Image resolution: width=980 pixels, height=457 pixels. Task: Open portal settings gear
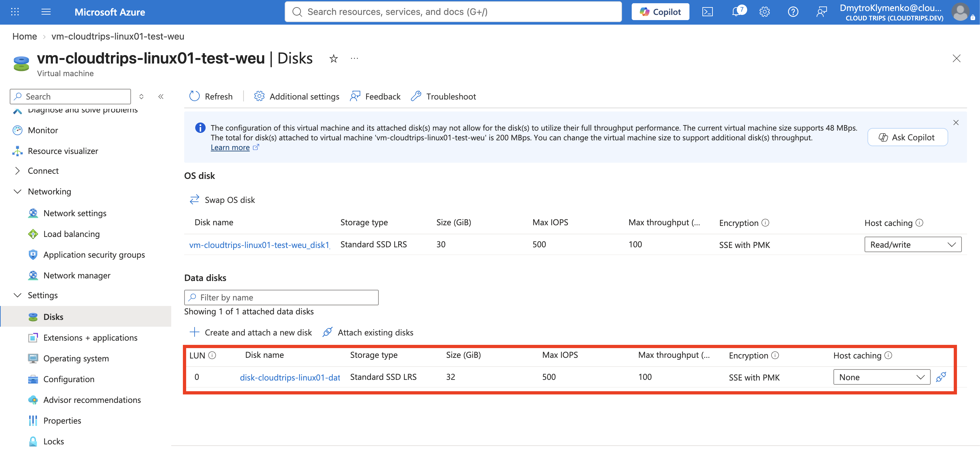764,12
